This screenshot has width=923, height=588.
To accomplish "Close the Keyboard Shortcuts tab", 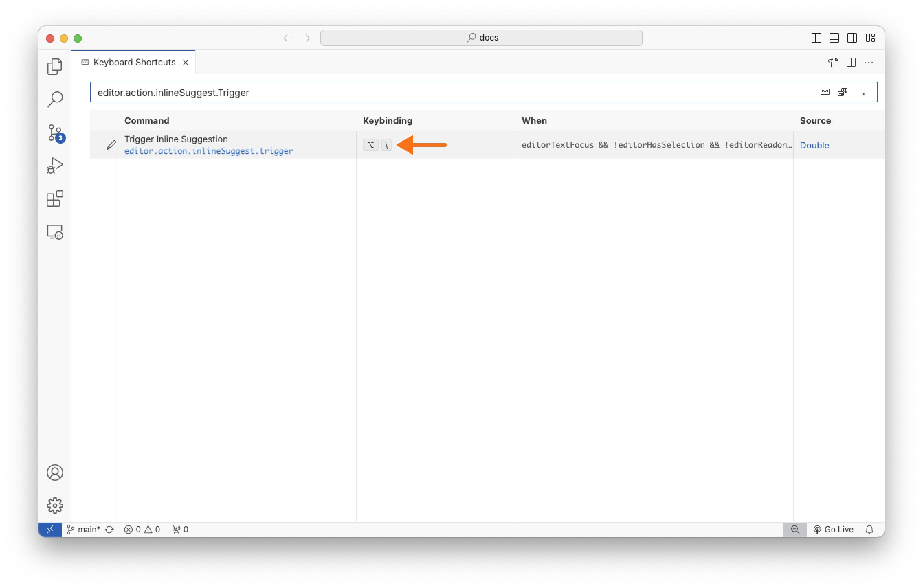I will 186,63.
